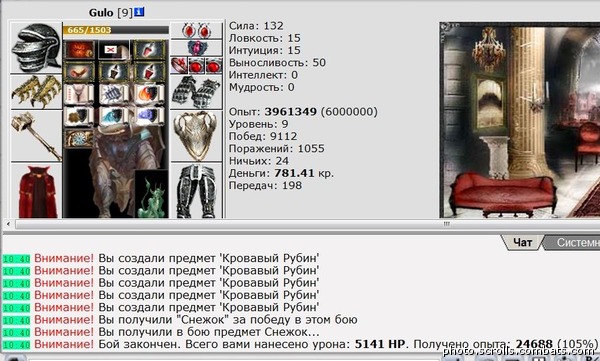The width and height of the screenshot is (600, 361).
Task: Click the ruby earrings slot
Action: (196, 30)
